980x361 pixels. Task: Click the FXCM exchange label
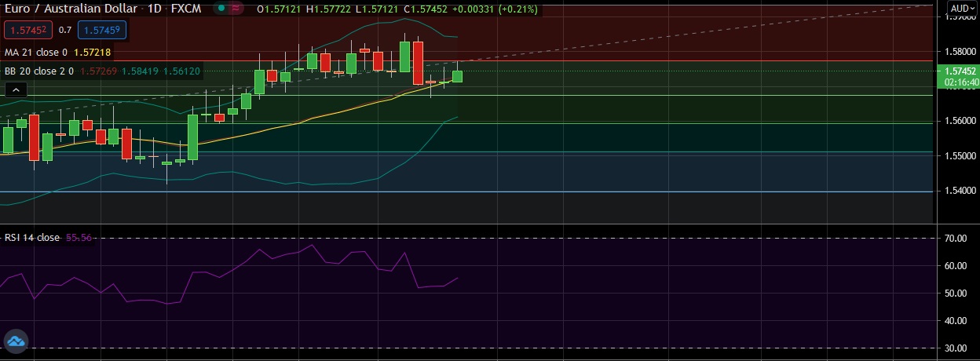coord(188,8)
